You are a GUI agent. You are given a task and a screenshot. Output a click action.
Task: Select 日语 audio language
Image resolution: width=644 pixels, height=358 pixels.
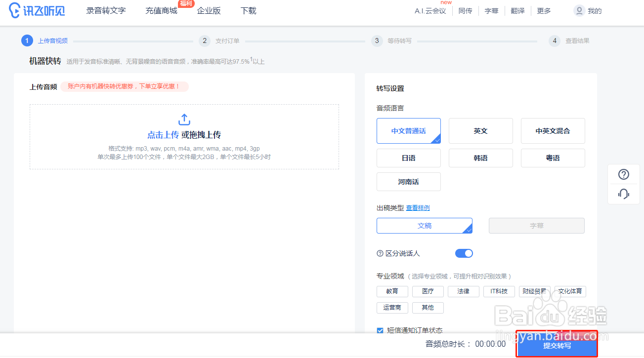coord(409,158)
